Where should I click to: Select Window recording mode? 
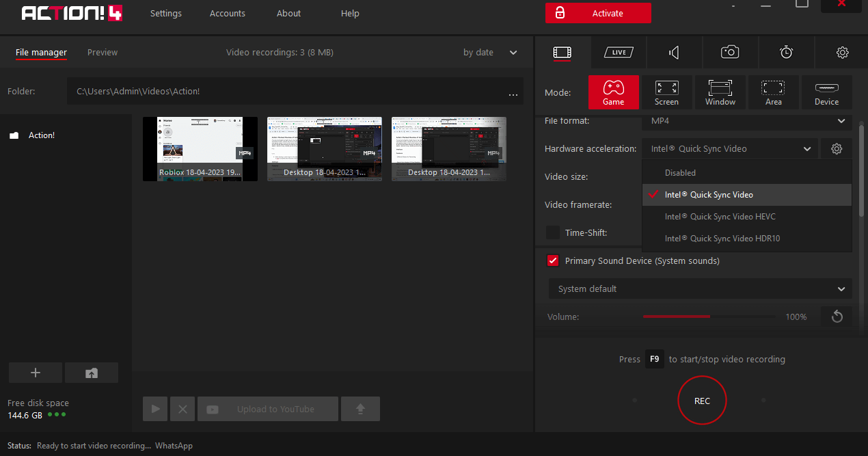[720, 92]
